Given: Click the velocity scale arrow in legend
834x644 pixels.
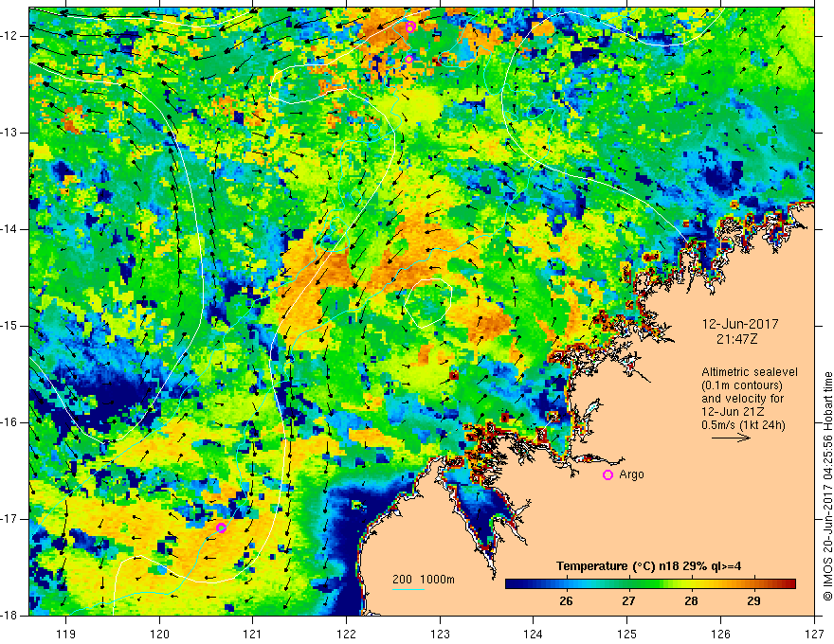Looking at the screenshot, I should point(731,438).
